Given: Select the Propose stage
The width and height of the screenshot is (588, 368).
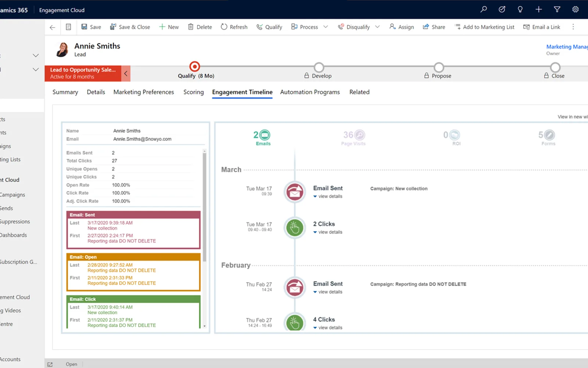Looking at the screenshot, I should click(x=439, y=67).
